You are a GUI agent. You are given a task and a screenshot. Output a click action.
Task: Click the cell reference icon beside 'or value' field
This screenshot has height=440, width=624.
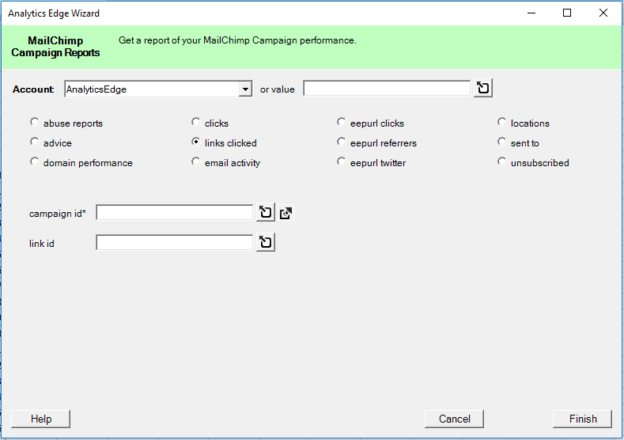(483, 88)
